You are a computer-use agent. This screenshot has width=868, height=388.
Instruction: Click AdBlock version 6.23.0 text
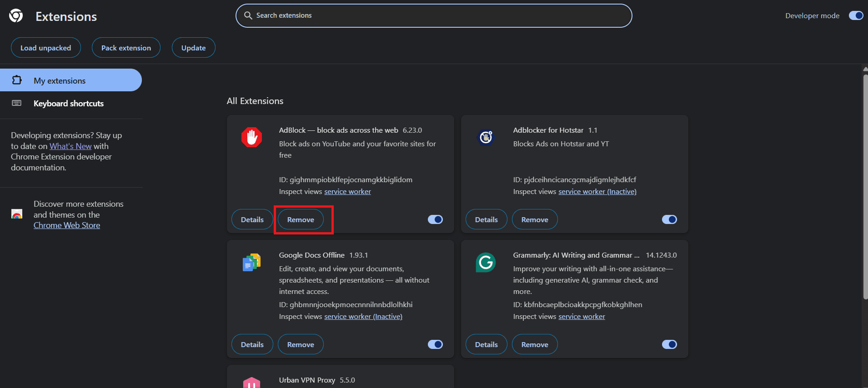[x=412, y=130]
